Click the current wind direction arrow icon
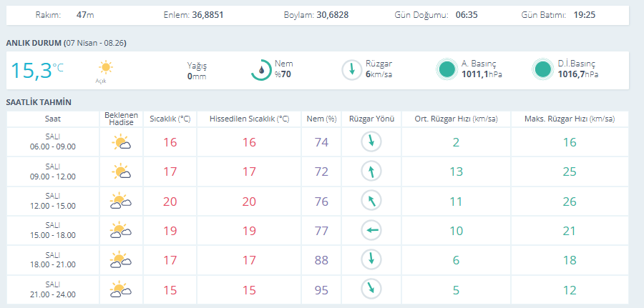 (351, 69)
